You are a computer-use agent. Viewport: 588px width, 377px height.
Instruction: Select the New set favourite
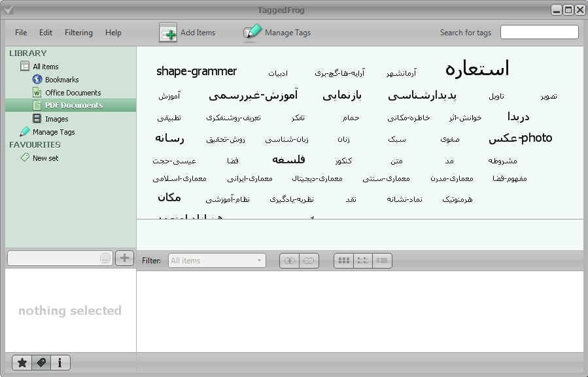[45, 158]
